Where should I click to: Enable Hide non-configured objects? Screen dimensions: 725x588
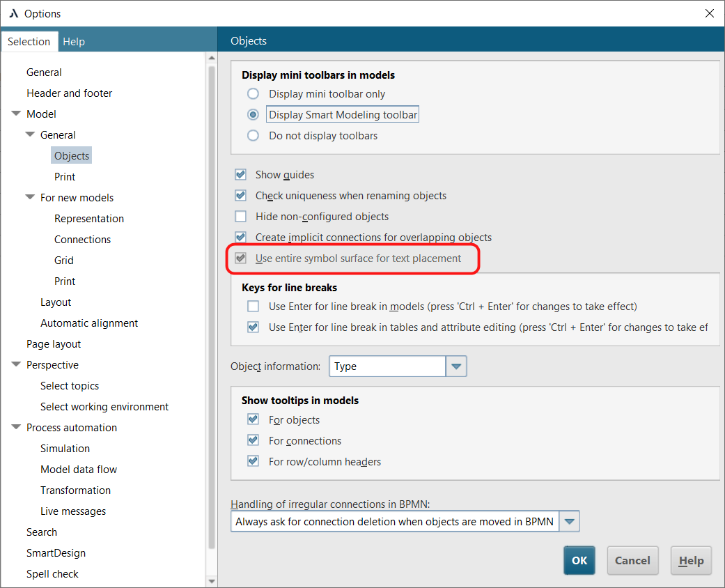[240, 216]
